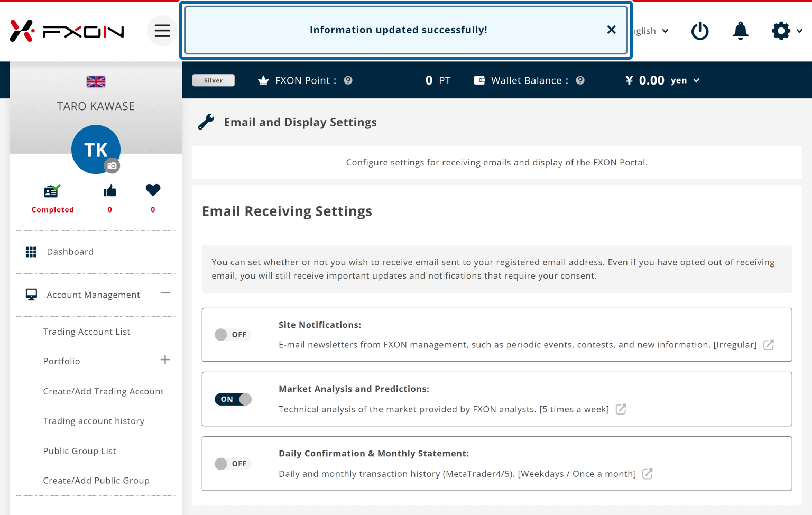Open Trading account history
This screenshot has width=812, height=515.
94,421
